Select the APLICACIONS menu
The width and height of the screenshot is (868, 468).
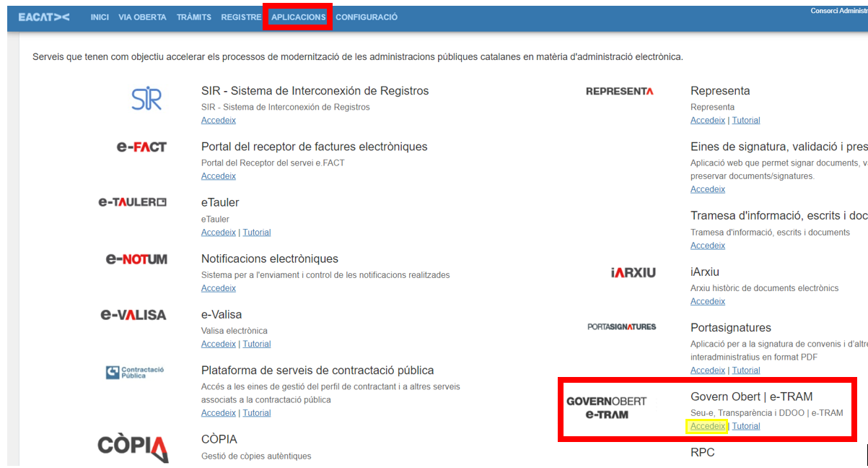coord(298,17)
